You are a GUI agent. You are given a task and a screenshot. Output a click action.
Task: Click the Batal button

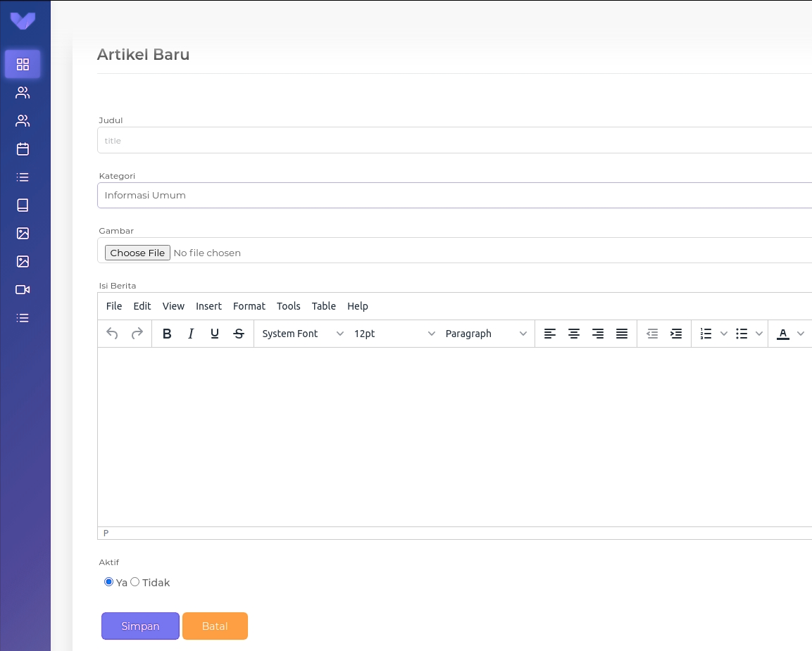215,626
